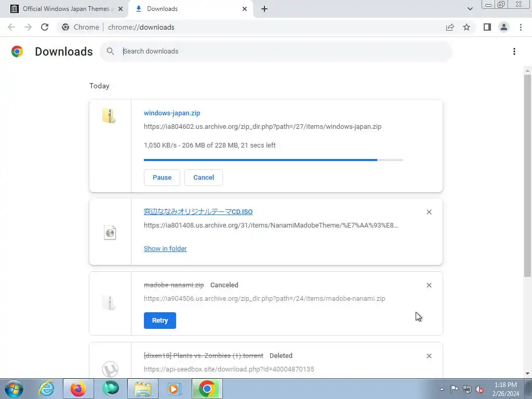Click the muted volume tray icon
The image size is (532, 399).
pos(480,389)
